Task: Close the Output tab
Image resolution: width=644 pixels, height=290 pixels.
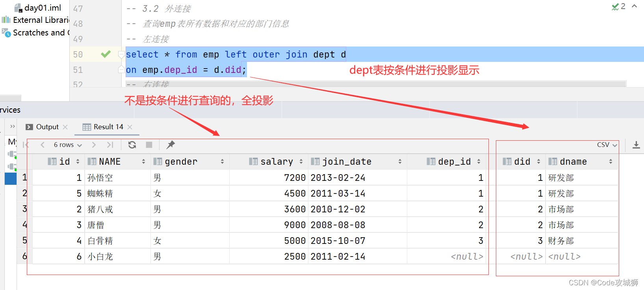Action: [65, 127]
